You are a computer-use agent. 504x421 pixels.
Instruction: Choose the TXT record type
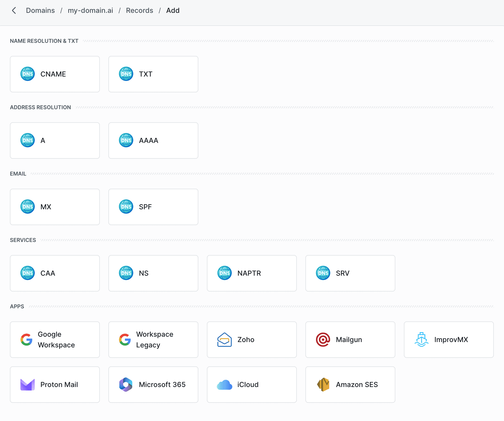(153, 74)
